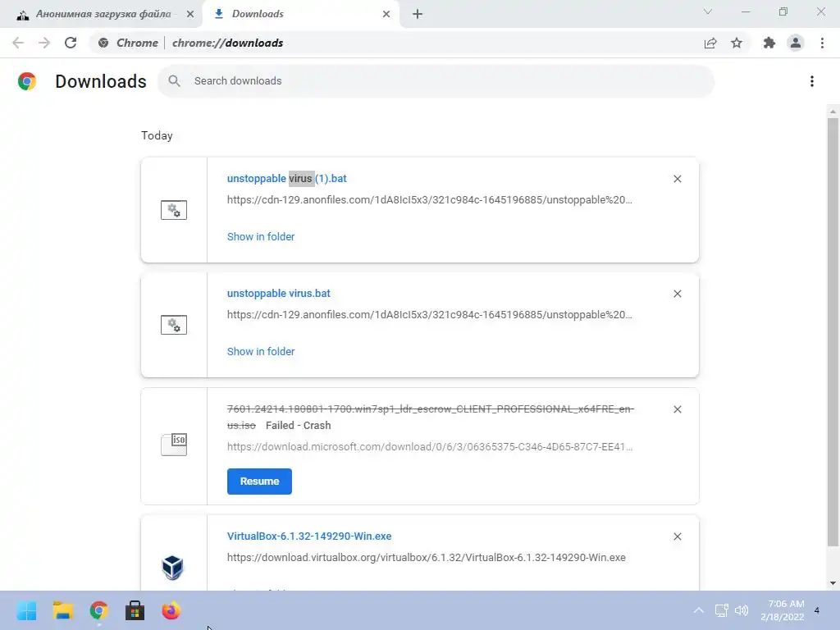Open the notification count badge
Screen dimensions: 840x630
coord(816,610)
